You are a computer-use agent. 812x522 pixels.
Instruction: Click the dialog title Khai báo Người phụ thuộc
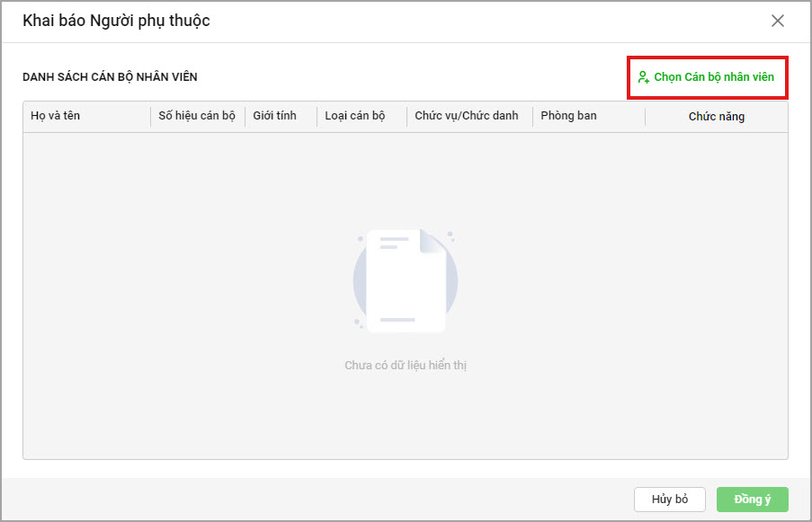[x=116, y=21]
